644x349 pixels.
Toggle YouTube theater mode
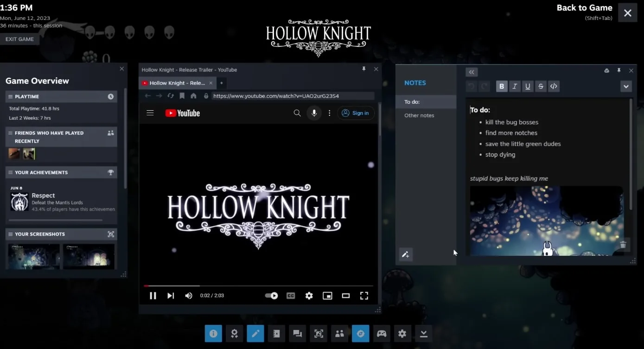(346, 296)
